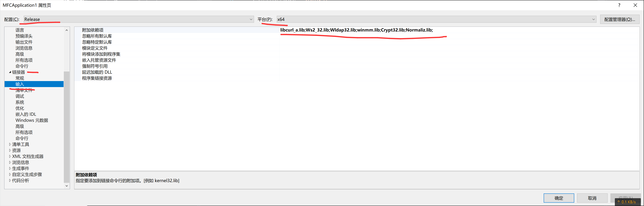Expand the 代码分析 tree node
This screenshot has width=644, height=206.
[x=10, y=181]
